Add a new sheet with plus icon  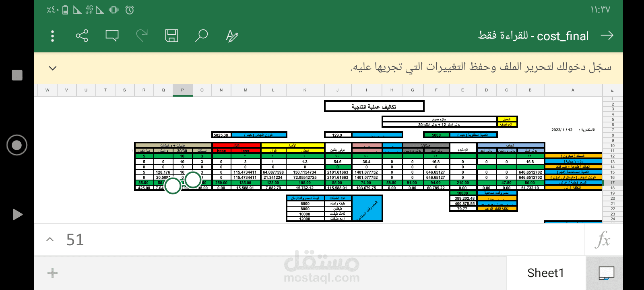[52, 273]
